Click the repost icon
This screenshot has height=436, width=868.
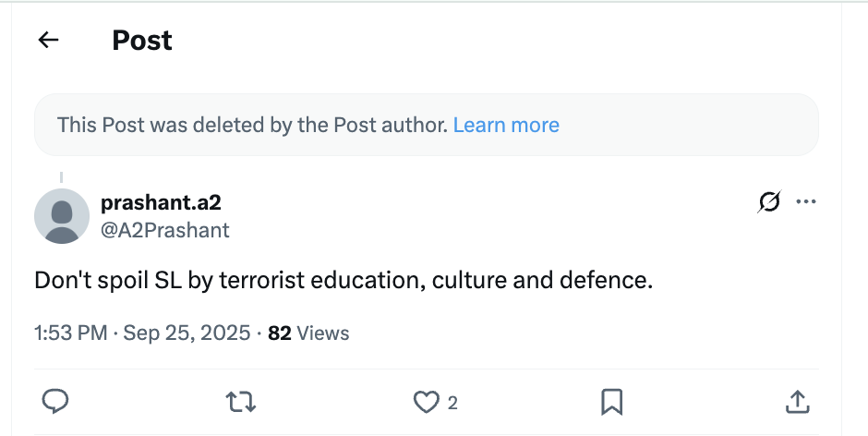point(241,401)
